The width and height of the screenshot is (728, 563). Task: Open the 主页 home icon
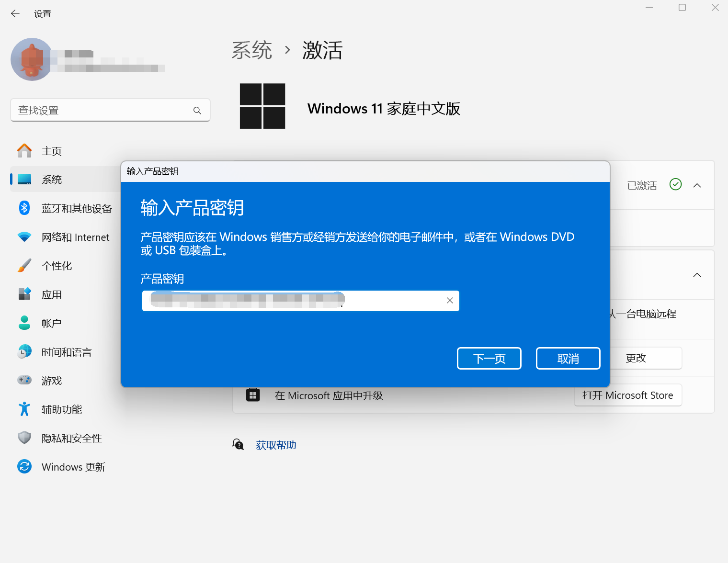24,151
